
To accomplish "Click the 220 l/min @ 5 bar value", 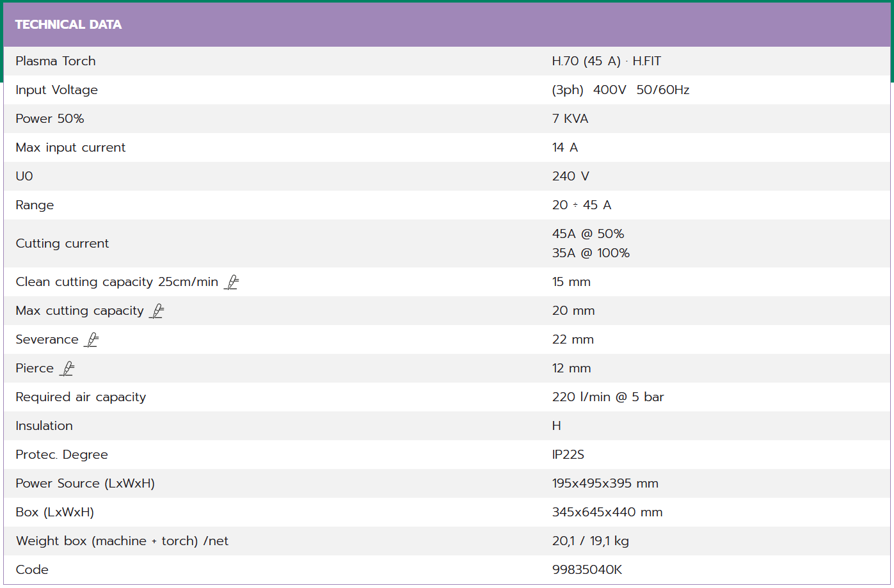I will [x=608, y=397].
